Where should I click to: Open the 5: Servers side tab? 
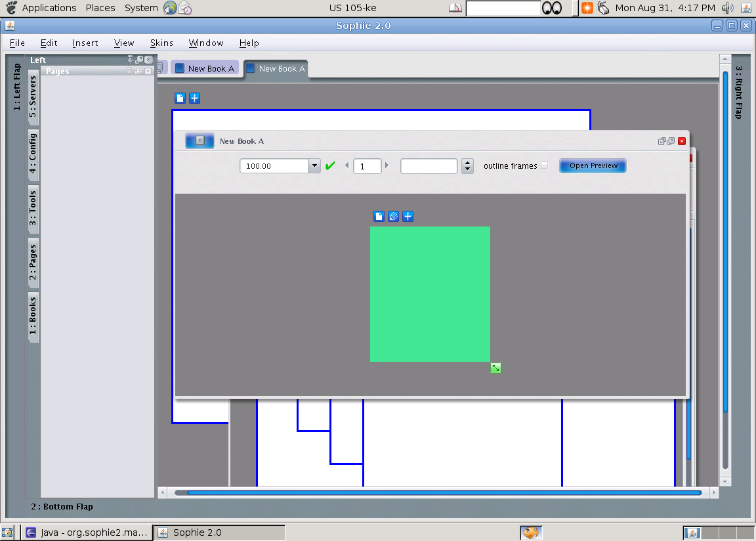33,97
